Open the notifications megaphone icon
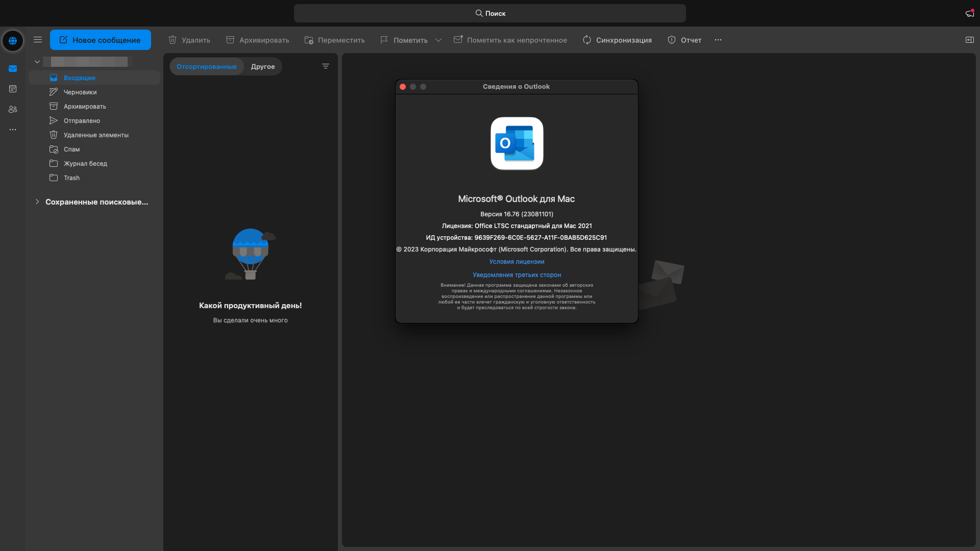Screen dimensions: 980x551 (969, 13)
